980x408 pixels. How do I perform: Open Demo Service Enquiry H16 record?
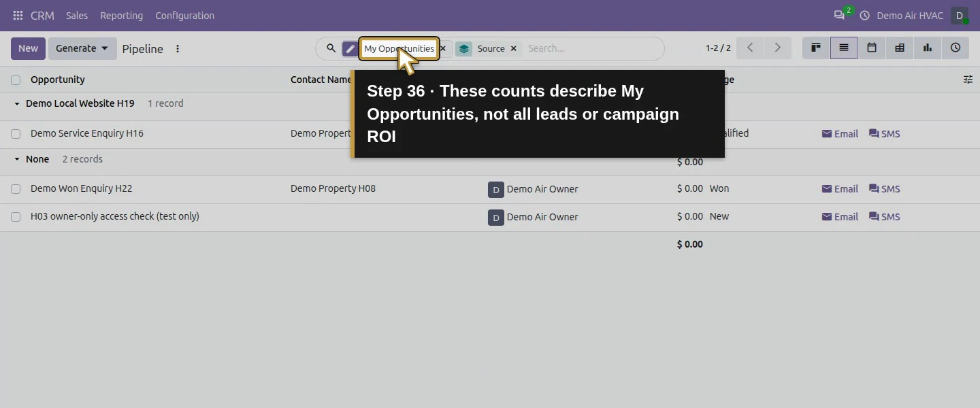87,133
